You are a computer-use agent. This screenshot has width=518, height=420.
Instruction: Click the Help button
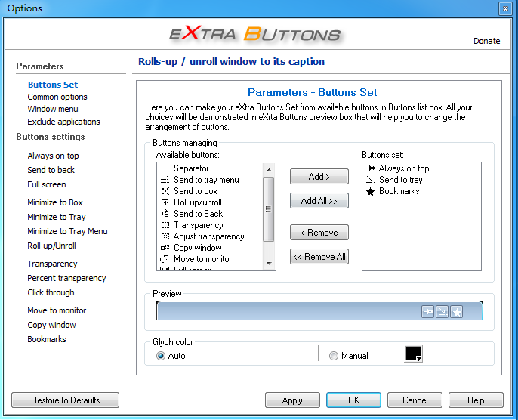point(476,400)
